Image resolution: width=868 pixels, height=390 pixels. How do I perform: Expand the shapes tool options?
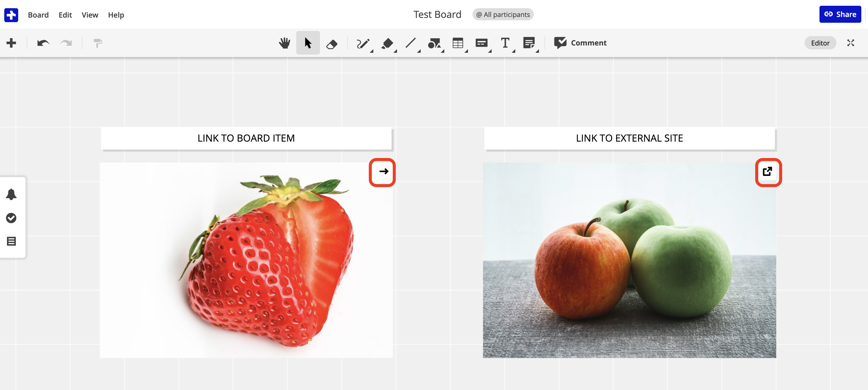click(443, 51)
